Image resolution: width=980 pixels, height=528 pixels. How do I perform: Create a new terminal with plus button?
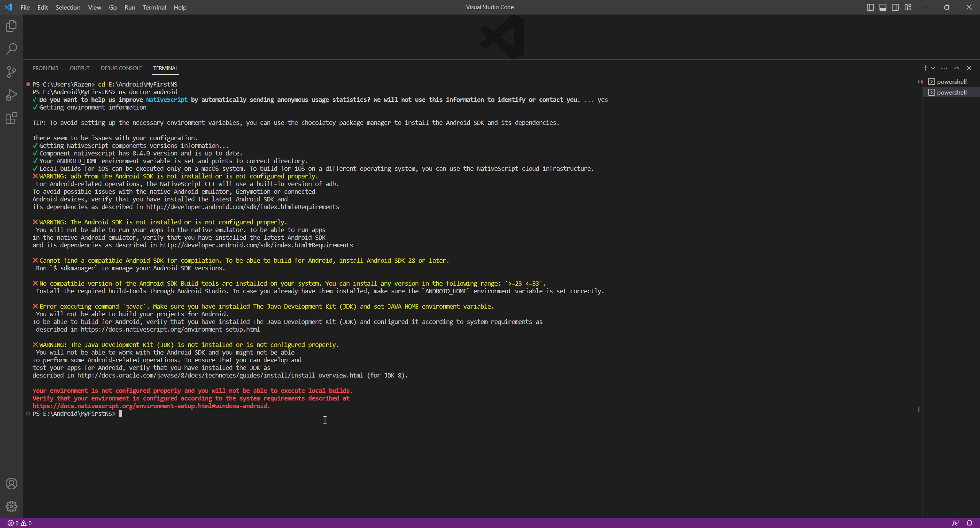(x=925, y=68)
